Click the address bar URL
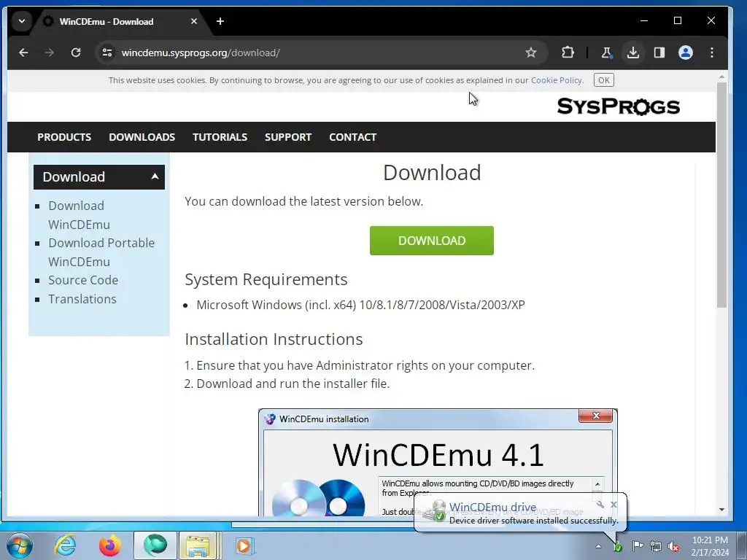Viewport: 747px width, 560px height. pyautogui.click(x=201, y=52)
